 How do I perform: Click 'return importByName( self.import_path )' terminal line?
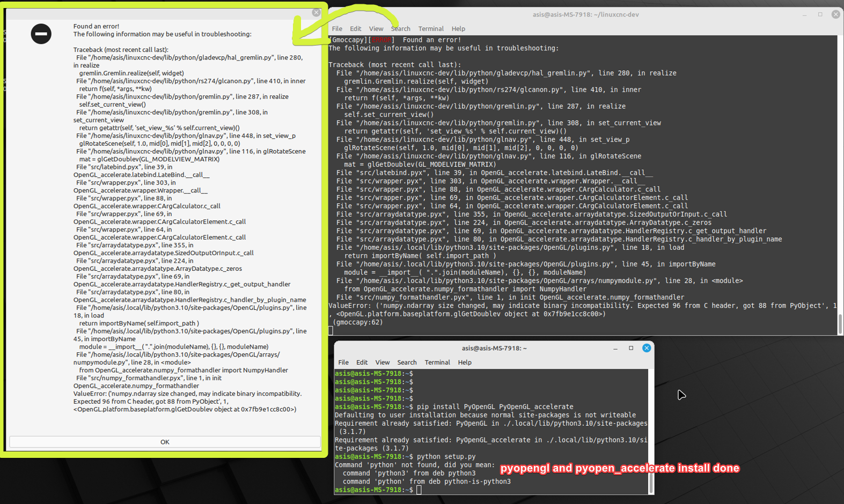tap(420, 256)
